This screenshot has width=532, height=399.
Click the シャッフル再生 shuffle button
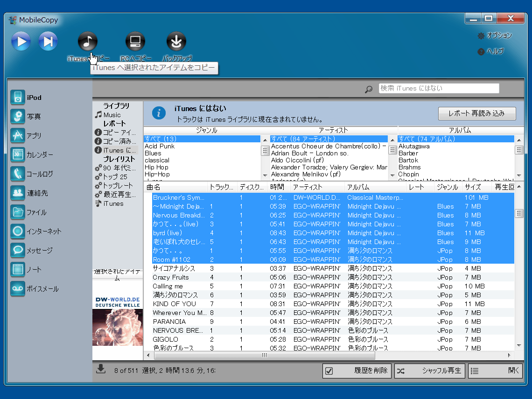tap(430, 371)
